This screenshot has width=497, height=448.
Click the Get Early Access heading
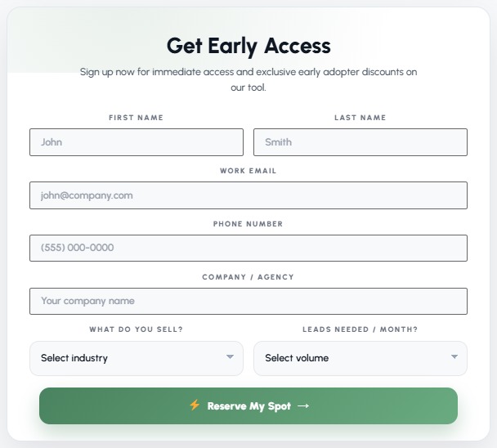pos(248,47)
